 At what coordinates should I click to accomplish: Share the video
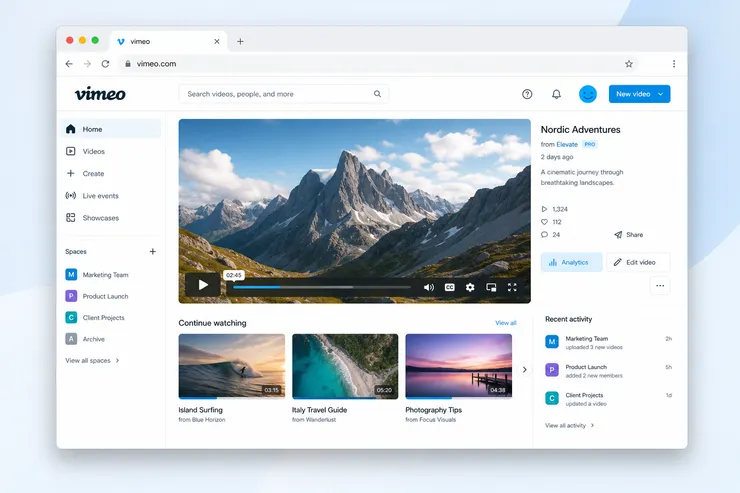[x=629, y=234]
